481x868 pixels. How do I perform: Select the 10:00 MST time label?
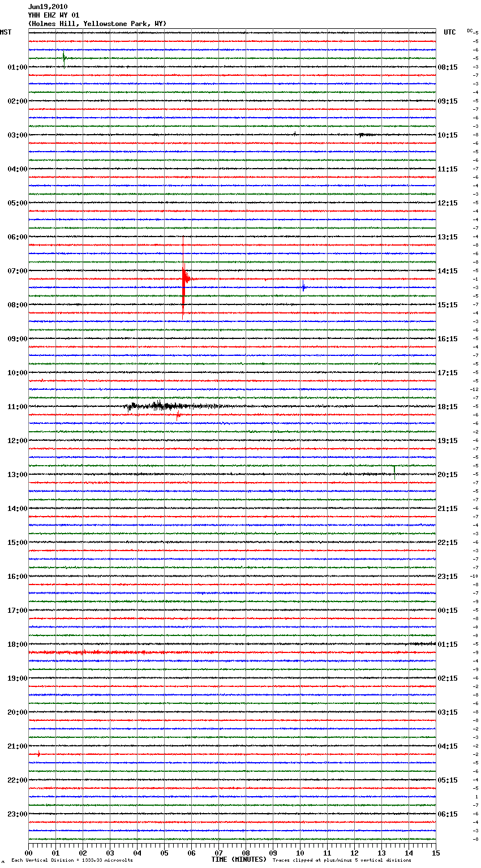(x=17, y=373)
